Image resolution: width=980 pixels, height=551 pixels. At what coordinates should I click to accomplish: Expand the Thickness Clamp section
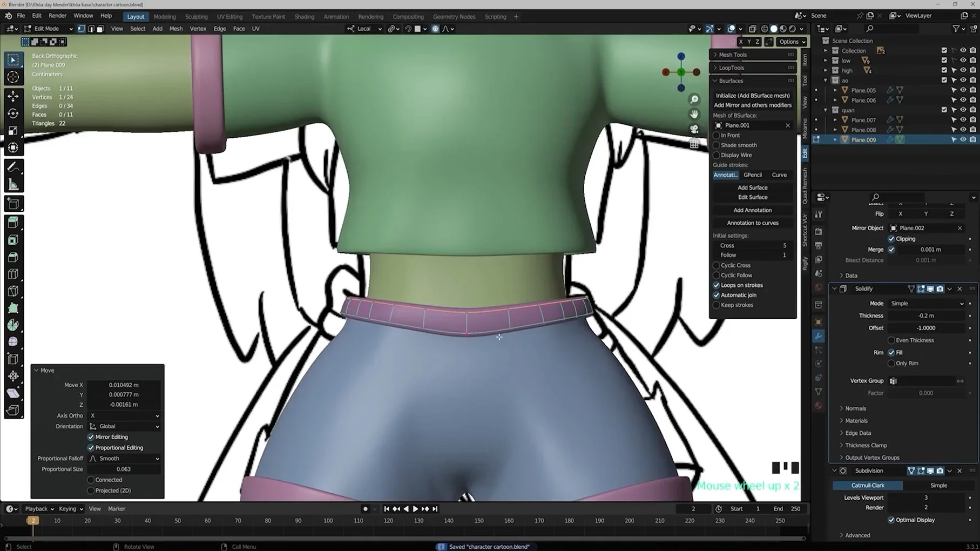[866, 445]
